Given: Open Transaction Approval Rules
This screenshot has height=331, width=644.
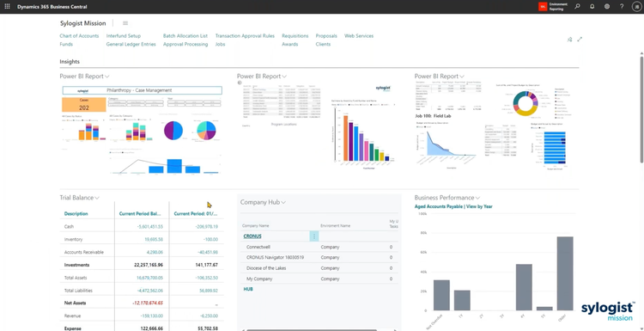Looking at the screenshot, I should 245,36.
